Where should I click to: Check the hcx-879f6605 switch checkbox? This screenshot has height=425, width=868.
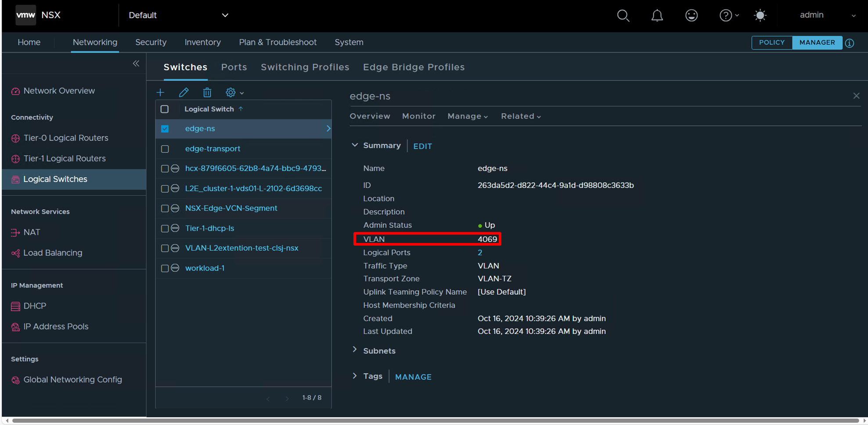165,168
